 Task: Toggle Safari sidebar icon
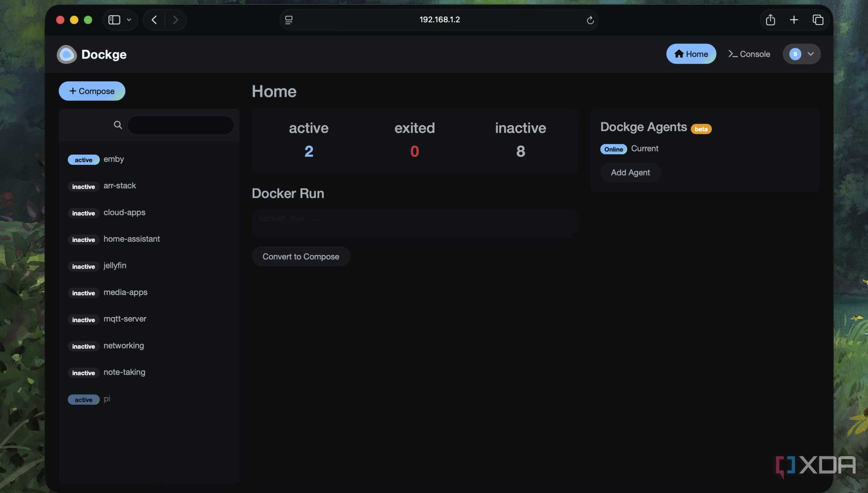click(x=114, y=20)
